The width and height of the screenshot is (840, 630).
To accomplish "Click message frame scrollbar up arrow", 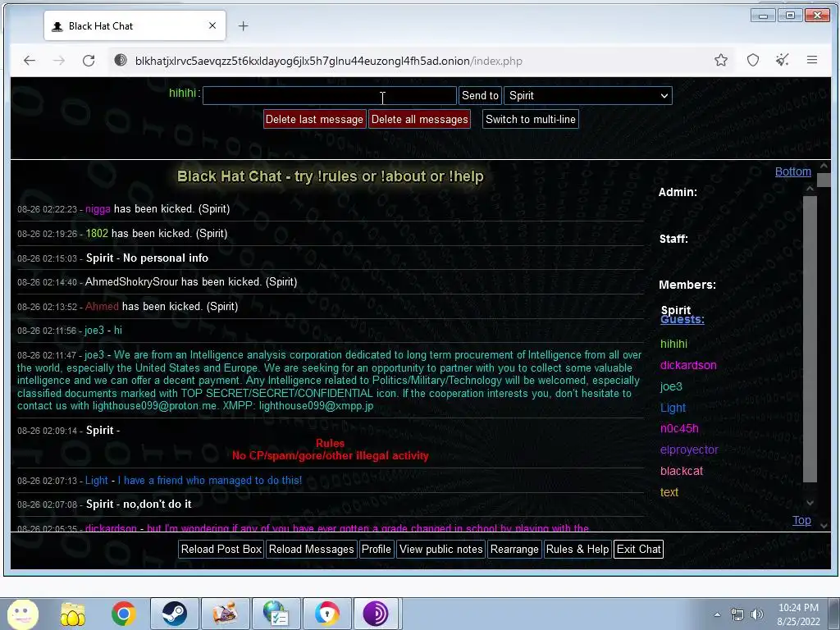I will point(824,166).
